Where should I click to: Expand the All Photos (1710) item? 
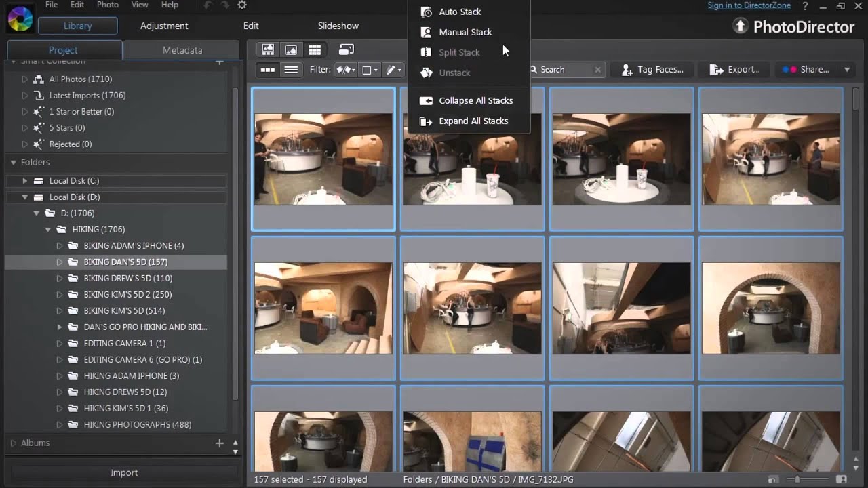point(24,79)
